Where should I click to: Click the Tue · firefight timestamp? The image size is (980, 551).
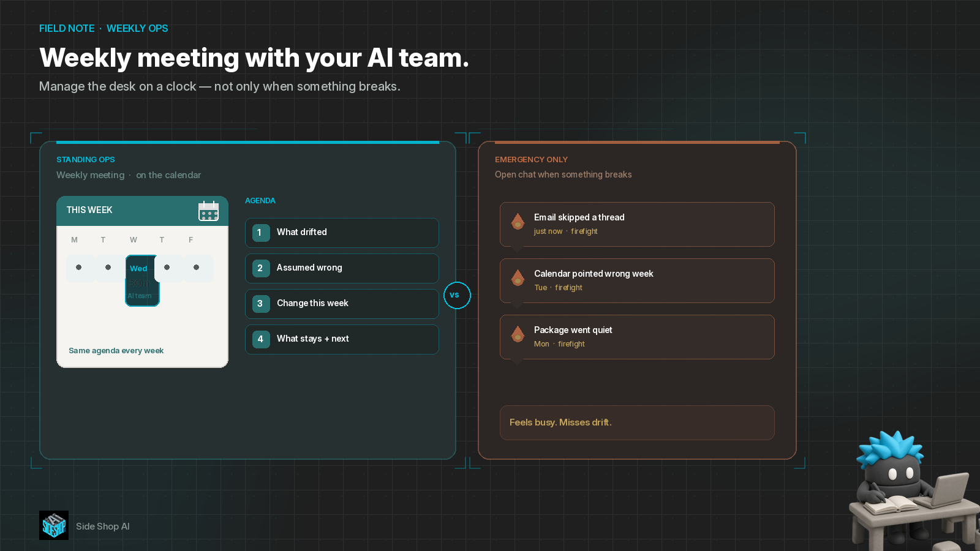click(558, 288)
